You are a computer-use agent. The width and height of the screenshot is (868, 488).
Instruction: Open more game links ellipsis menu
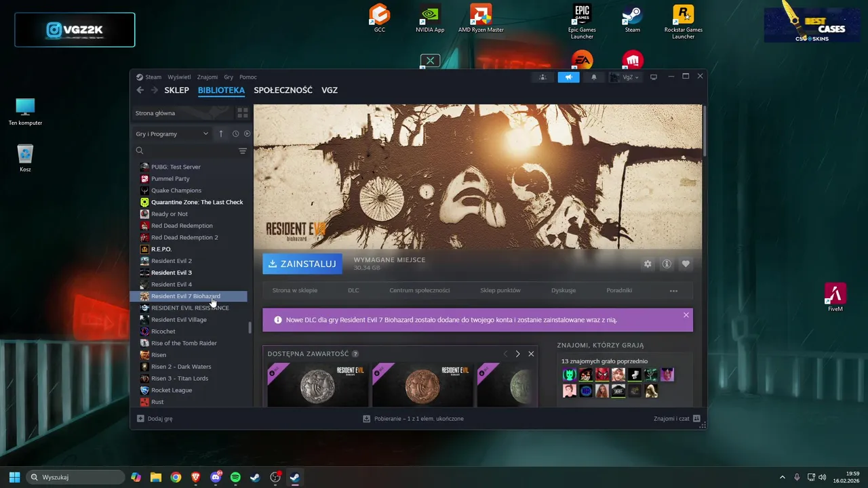pyautogui.click(x=673, y=291)
